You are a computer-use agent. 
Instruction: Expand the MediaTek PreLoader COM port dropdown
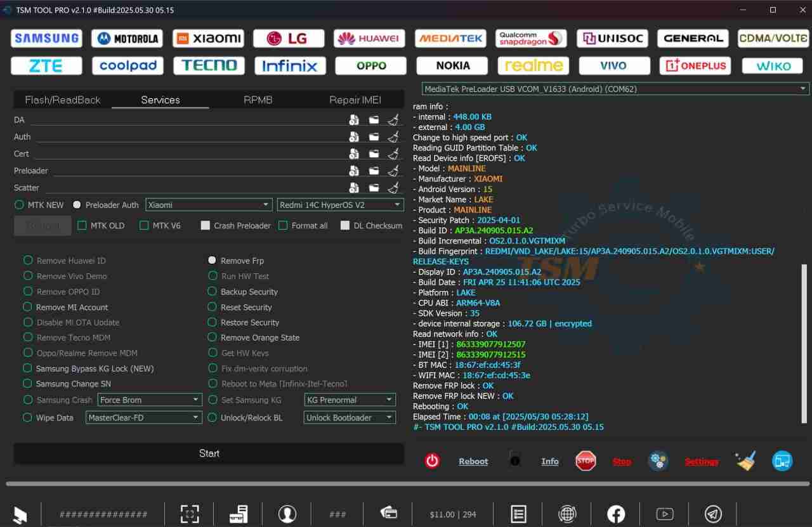615,89
